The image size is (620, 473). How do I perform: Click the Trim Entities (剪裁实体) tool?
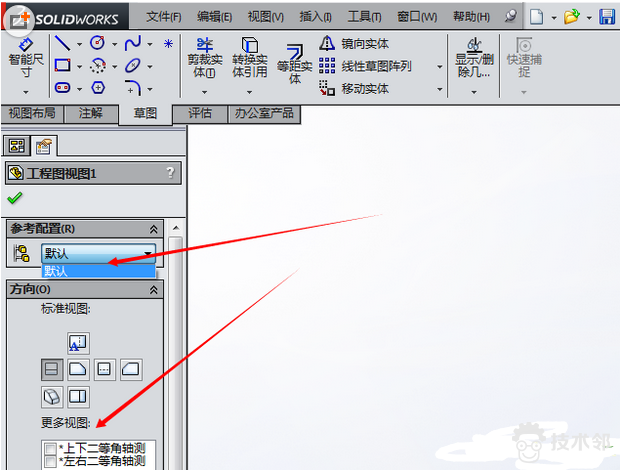tap(204, 60)
